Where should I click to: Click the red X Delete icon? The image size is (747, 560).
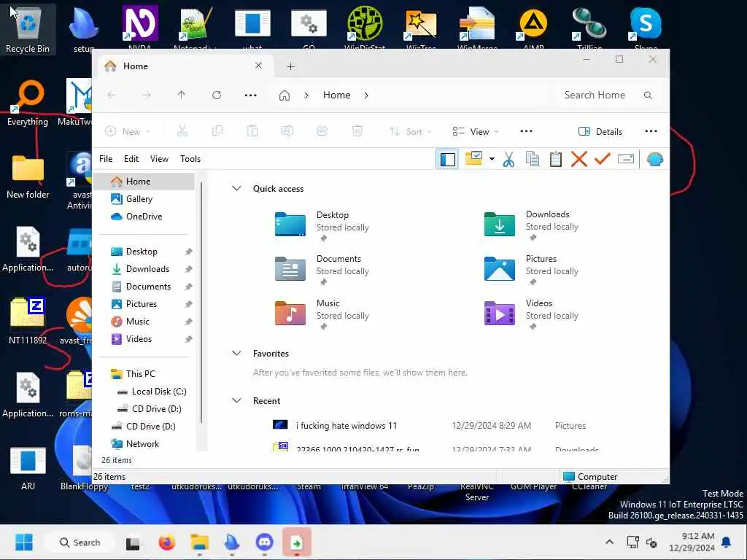[x=578, y=159]
